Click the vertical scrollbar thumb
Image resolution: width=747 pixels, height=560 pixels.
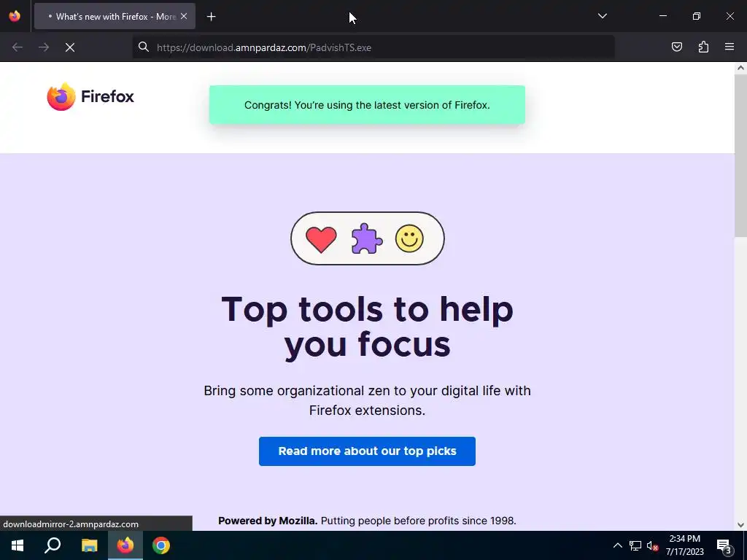point(740,155)
